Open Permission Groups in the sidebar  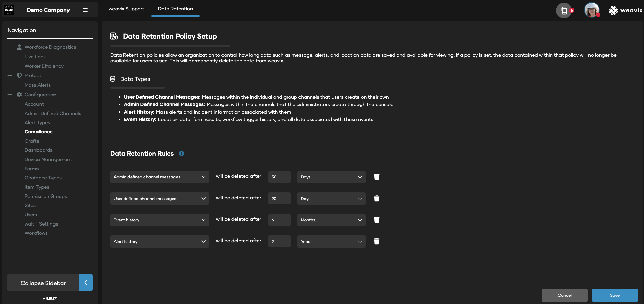pyautogui.click(x=46, y=196)
